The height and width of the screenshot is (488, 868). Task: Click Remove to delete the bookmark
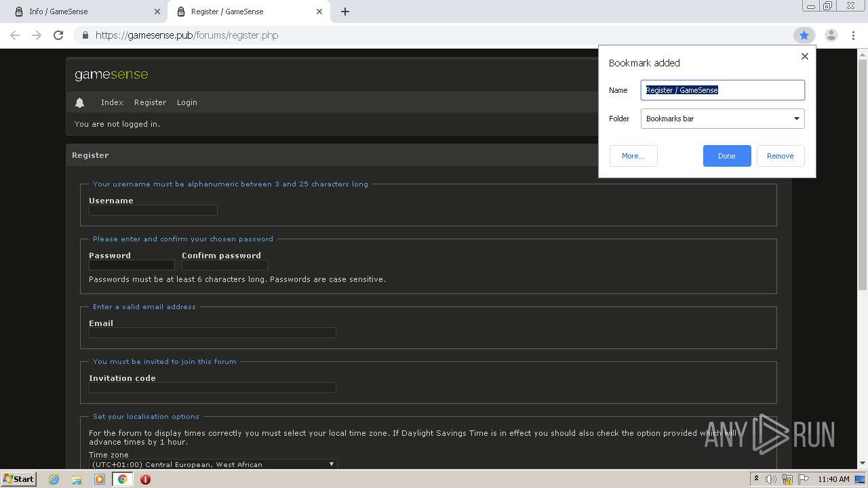click(x=781, y=156)
